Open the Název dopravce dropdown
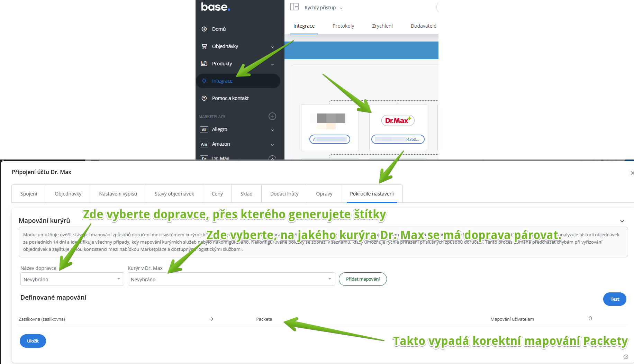Viewport: 634px width, 364px height. [x=72, y=279]
